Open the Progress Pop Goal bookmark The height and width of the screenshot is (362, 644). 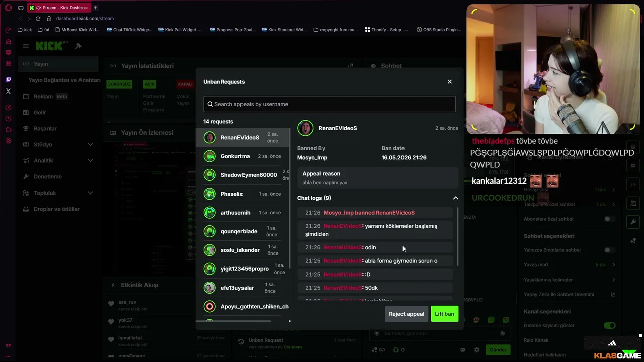[x=233, y=30]
